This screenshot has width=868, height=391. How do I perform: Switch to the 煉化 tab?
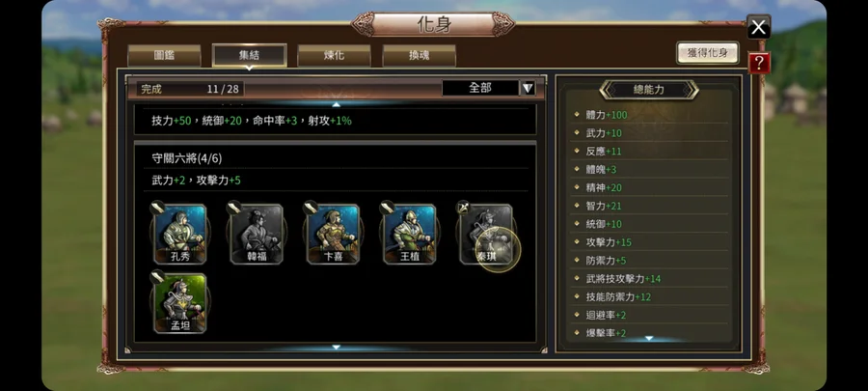334,55
